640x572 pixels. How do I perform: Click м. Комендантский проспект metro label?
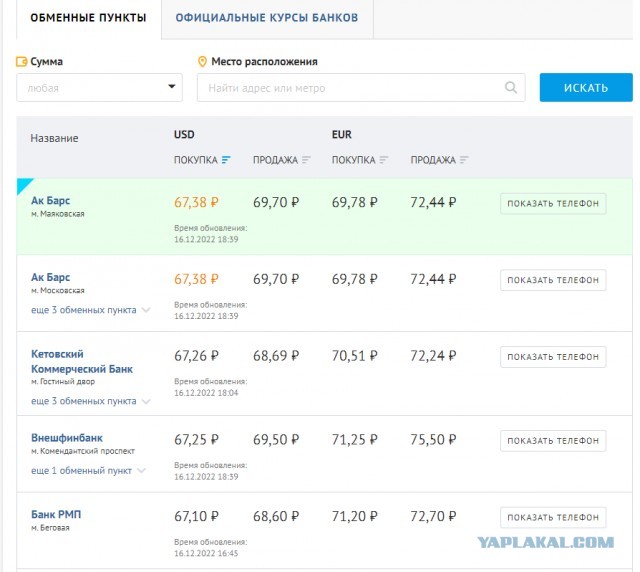(83, 451)
